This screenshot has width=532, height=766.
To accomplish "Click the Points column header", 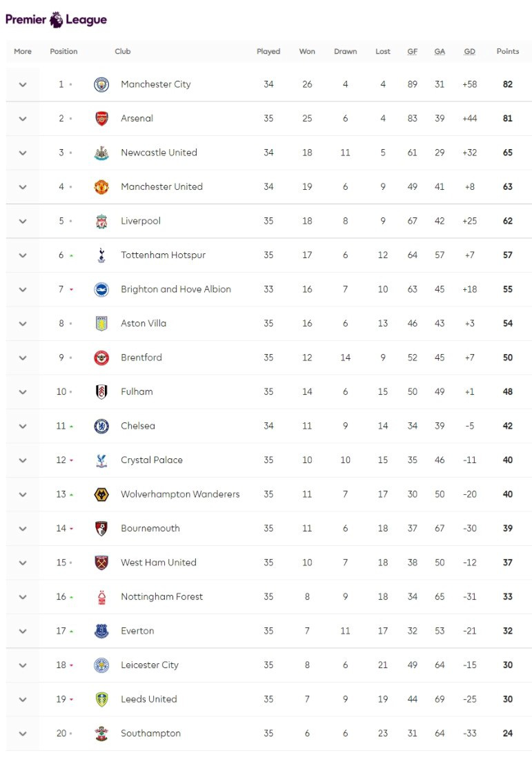I will click(507, 52).
